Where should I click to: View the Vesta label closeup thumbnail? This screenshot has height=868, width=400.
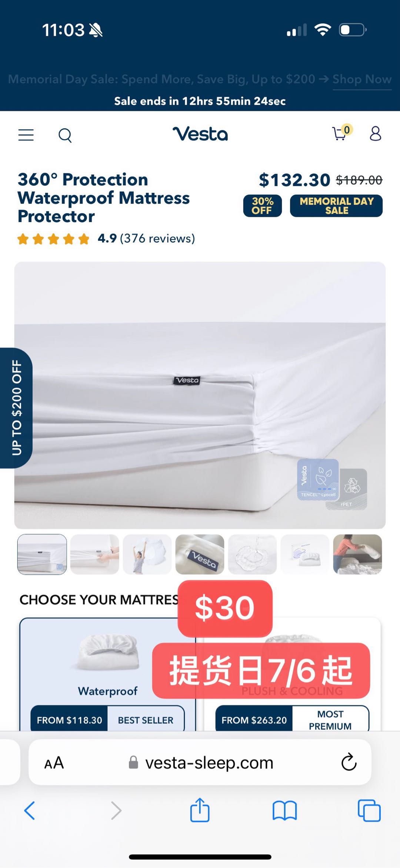point(200,554)
